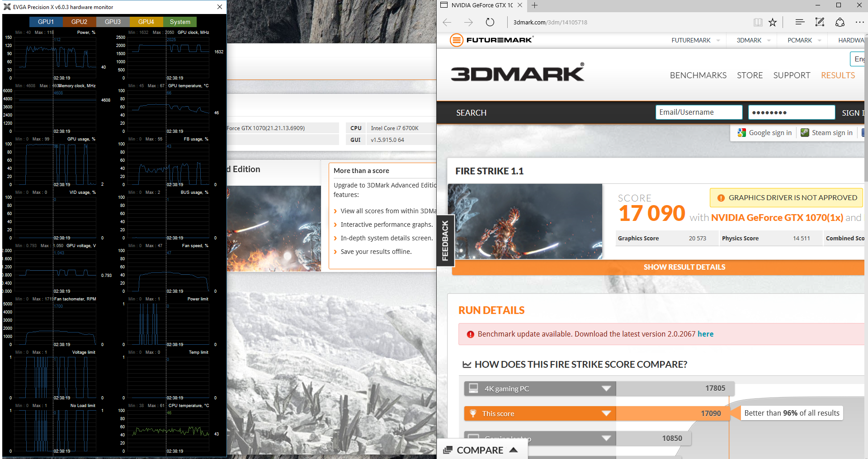Open the FEEDBACK side tab

point(445,240)
